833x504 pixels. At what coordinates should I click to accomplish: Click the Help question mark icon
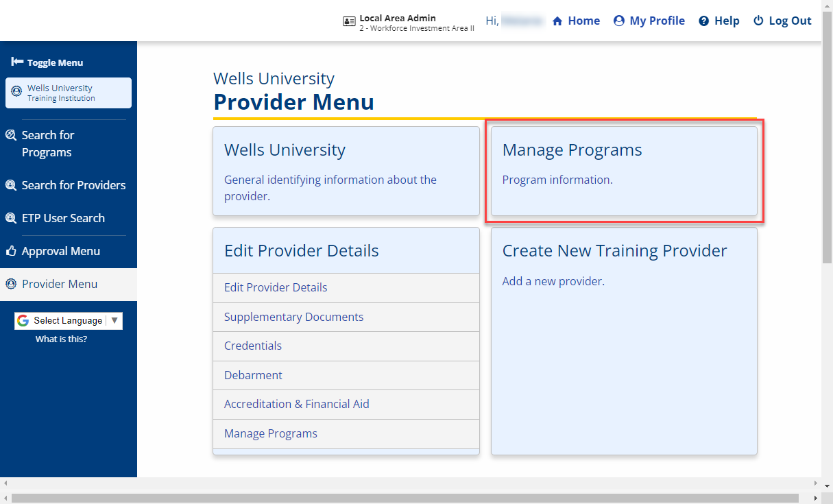coord(703,21)
